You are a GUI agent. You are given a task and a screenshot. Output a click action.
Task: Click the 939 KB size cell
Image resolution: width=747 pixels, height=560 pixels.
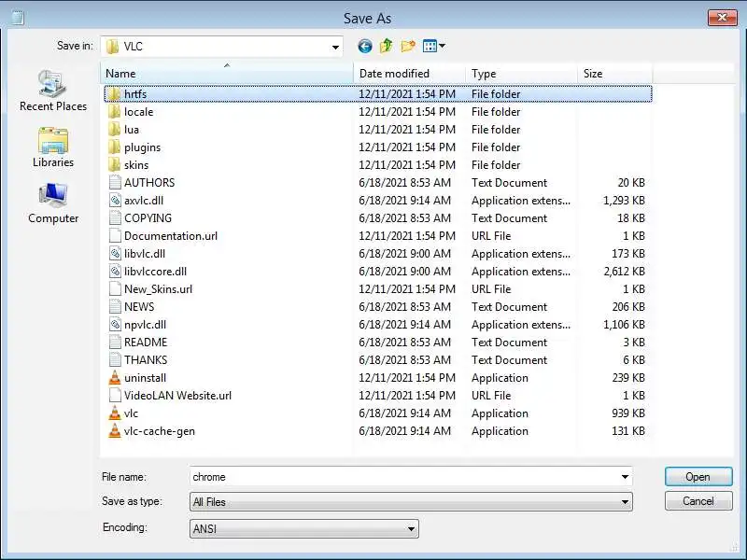coord(628,413)
